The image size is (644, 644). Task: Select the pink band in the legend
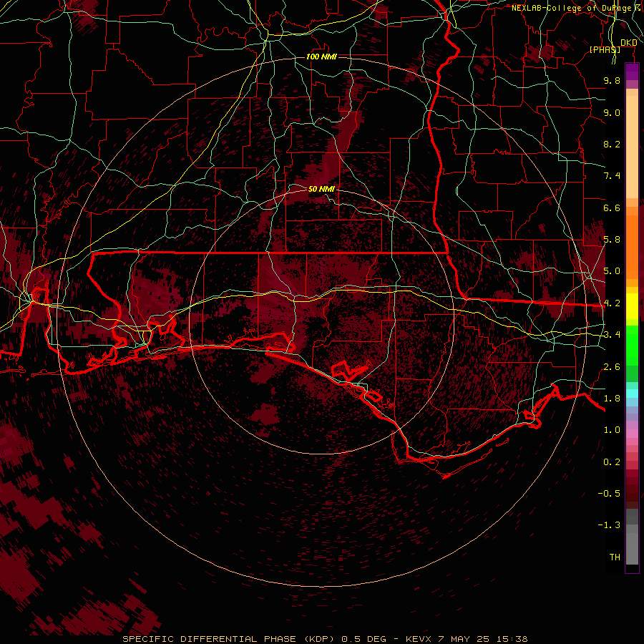point(632,434)
